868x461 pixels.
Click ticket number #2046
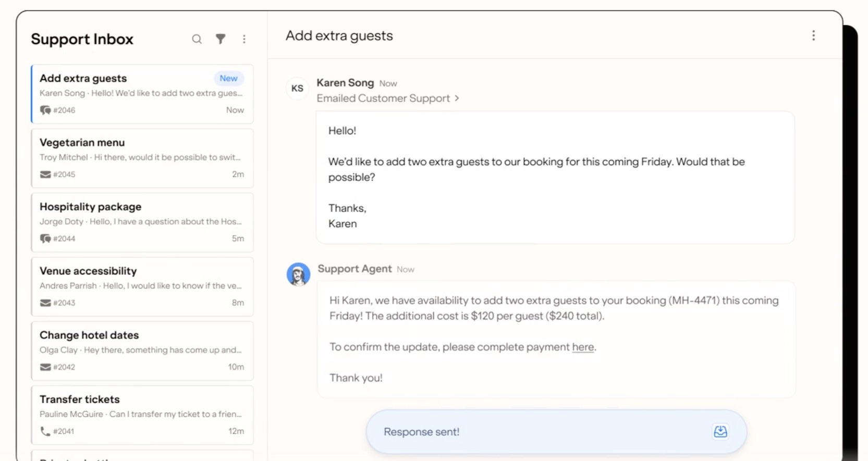click(64, 110)
